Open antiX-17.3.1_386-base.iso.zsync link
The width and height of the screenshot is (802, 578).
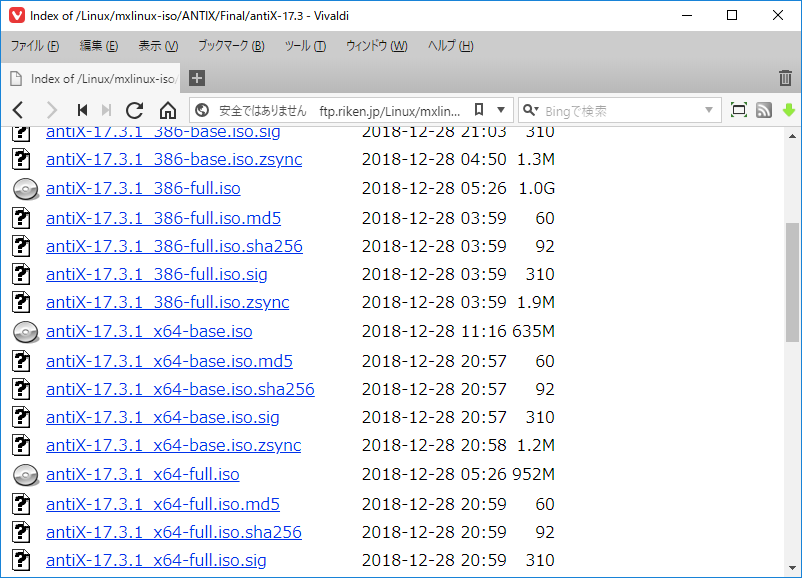coord(174,159)
